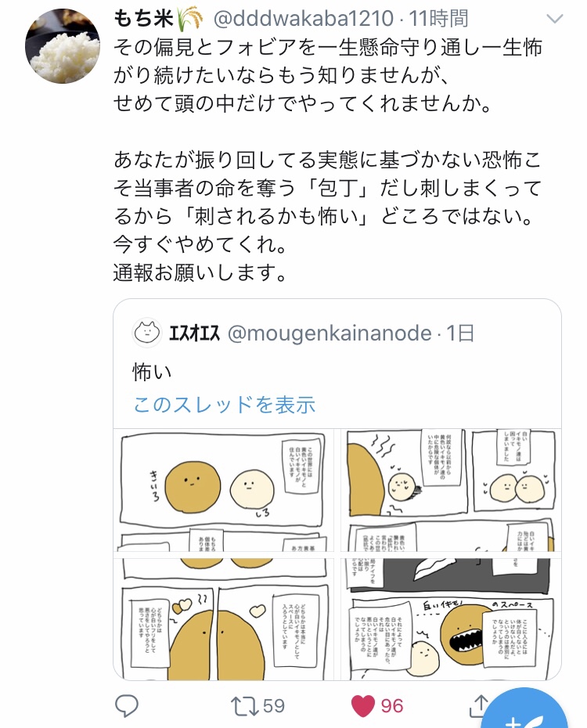Open エスオエス cat avatar icon

[x=146, y=333]
